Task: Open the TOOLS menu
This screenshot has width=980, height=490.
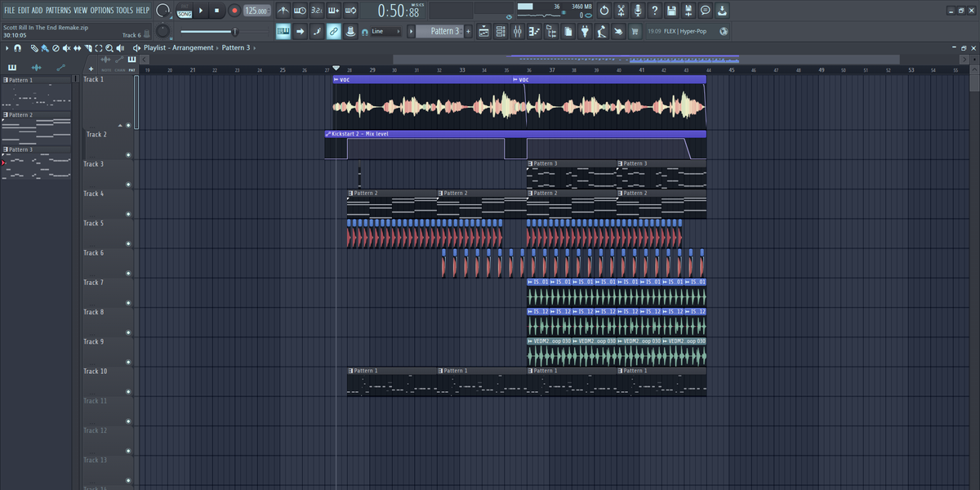Action: tap(124, 10)
